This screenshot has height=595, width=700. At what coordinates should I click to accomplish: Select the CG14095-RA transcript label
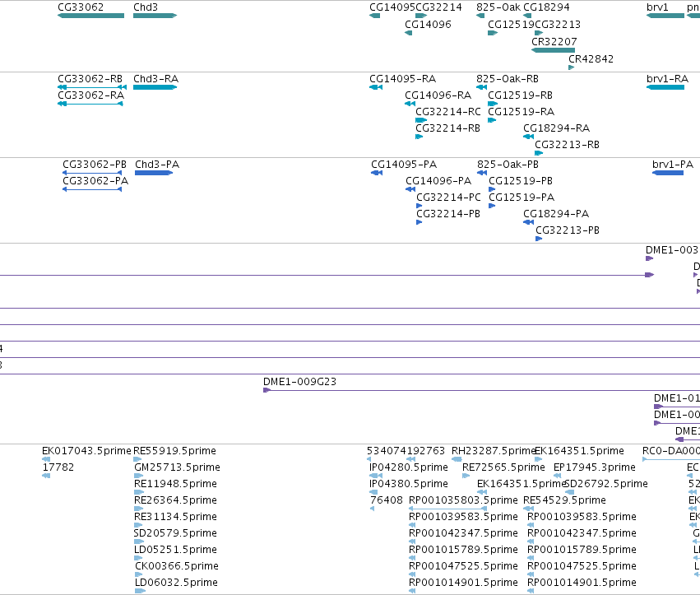tap(403, 79)
